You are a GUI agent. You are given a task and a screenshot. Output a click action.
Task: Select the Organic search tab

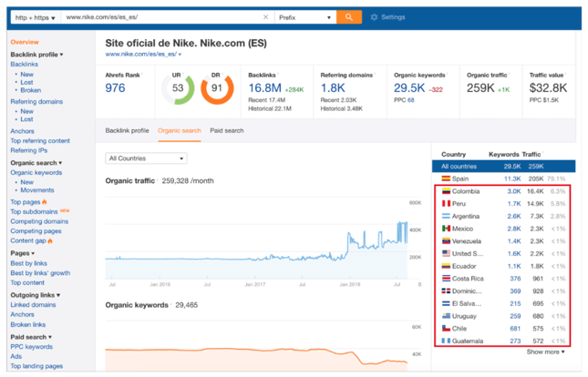click(180, 131)
